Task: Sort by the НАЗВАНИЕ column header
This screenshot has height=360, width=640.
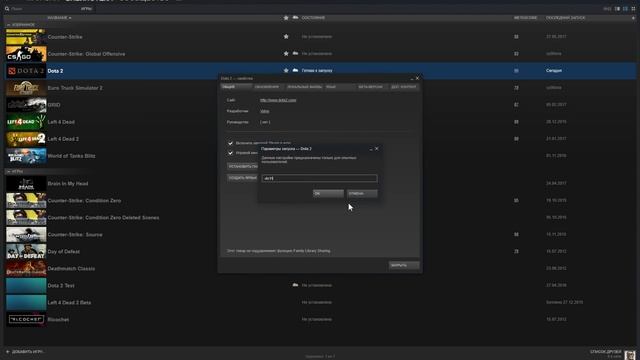Action: click(x=59, y=18)
